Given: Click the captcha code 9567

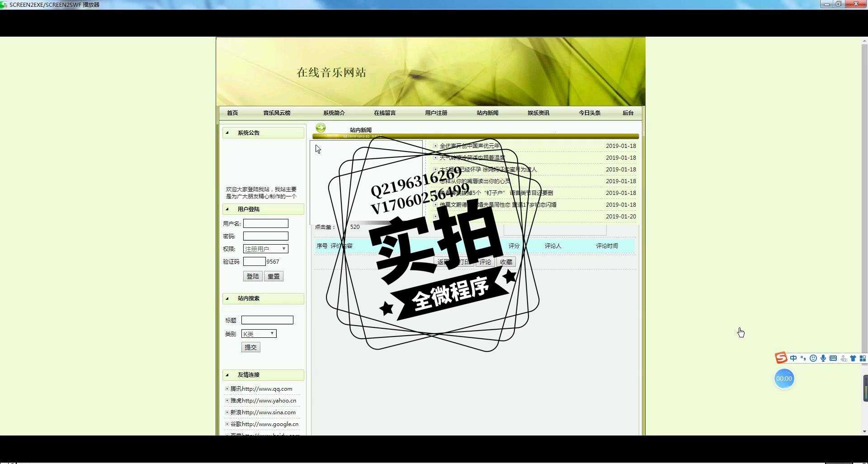Looking at the screenshot, I should click(273, 262).
